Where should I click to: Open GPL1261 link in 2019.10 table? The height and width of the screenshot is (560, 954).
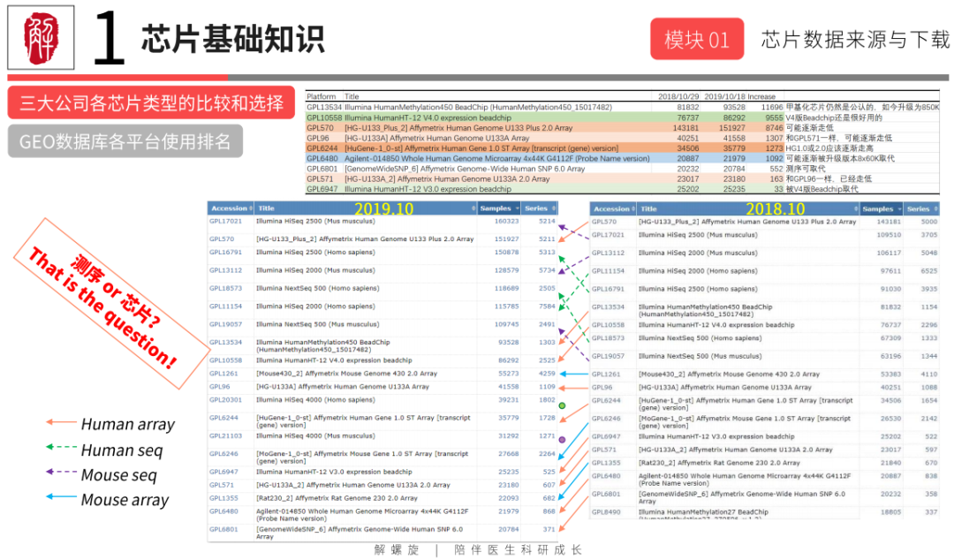click(x=223, y=374)
